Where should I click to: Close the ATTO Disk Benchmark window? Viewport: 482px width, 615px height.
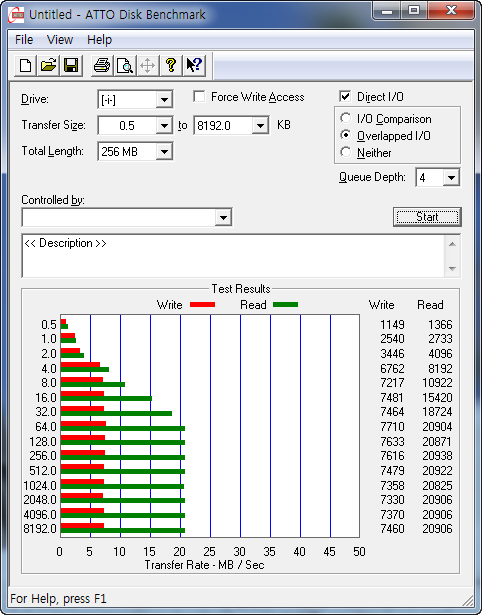pyautogui.click(x=451, y=11)
